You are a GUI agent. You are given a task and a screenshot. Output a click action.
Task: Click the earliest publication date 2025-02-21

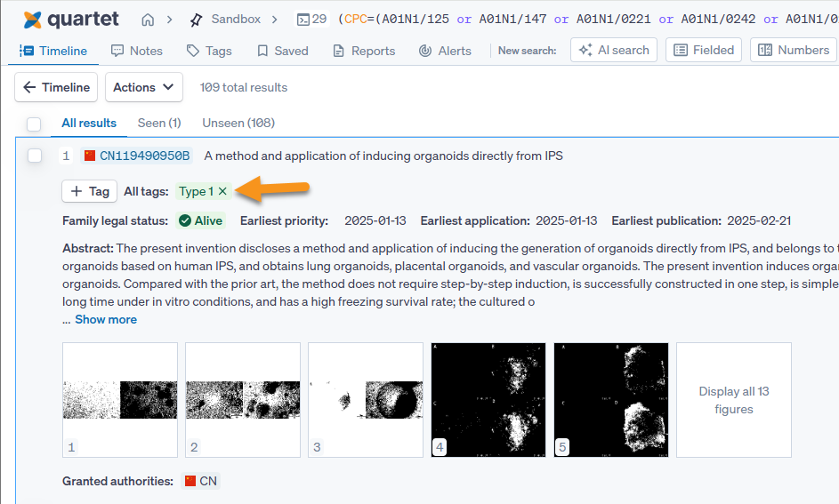(x=759, y=220)
